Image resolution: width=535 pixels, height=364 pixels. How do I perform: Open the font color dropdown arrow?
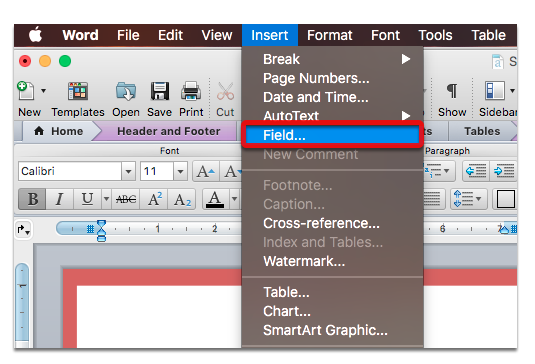tap(234, 199)
